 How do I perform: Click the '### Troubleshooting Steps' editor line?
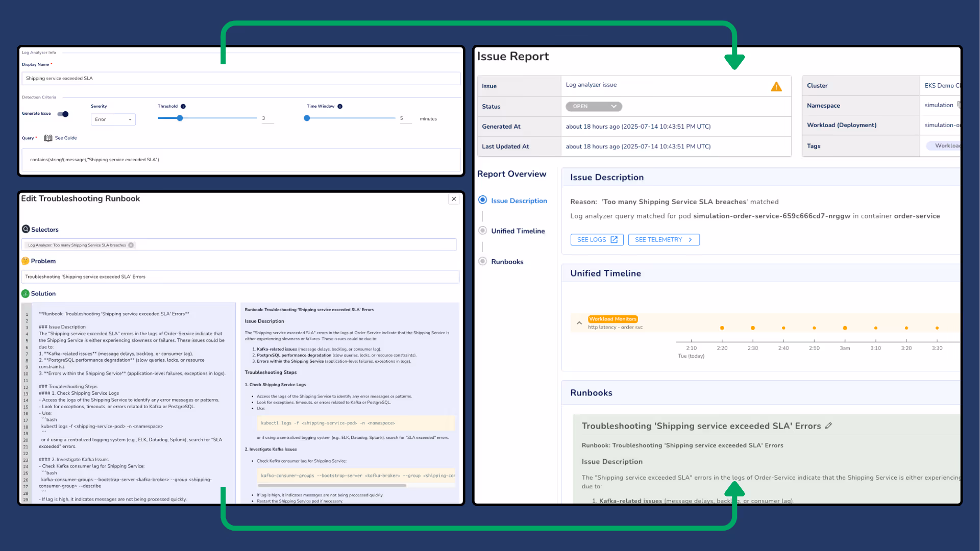(x=68, y=386)
